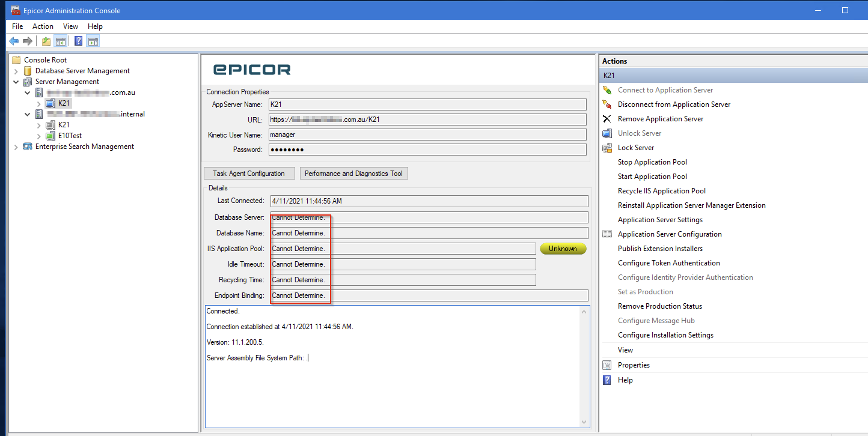
Task: Go back with the blue left arrow
Action: [x=14, y=41]
